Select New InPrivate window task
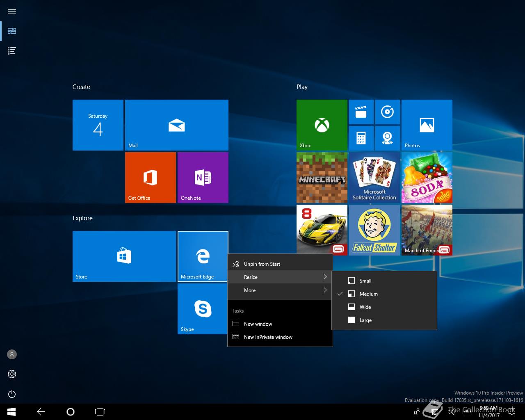The image size is (525, 420). pyautogui.click(x=280, y=337)
